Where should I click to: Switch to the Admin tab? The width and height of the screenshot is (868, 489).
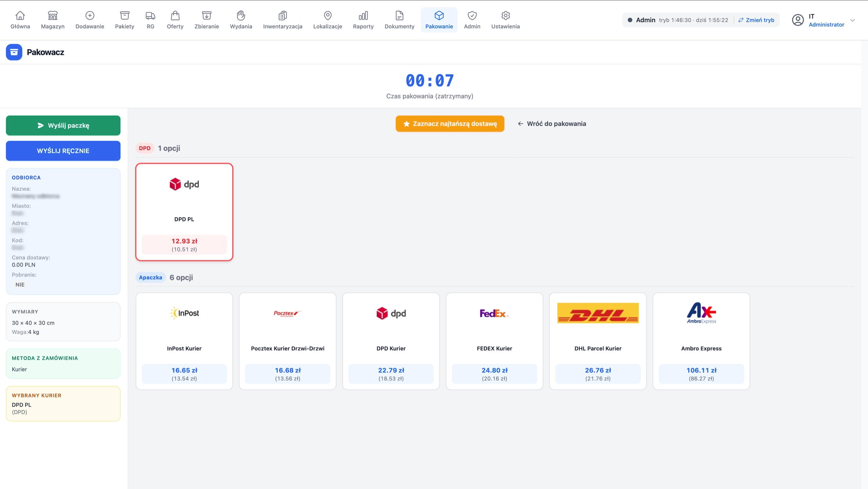(x=472, y=20)
